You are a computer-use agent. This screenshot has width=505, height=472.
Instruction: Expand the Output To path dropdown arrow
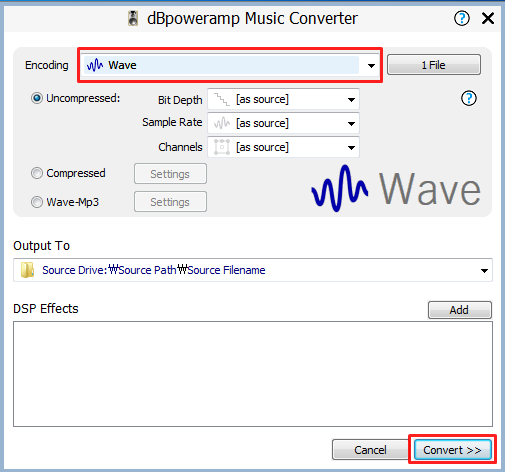click(x=484, y=270)
